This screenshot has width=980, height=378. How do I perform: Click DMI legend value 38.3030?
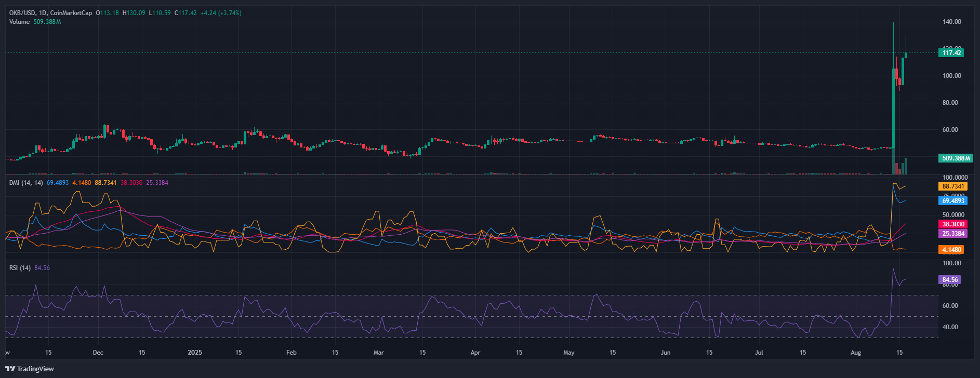click(131, 183)
